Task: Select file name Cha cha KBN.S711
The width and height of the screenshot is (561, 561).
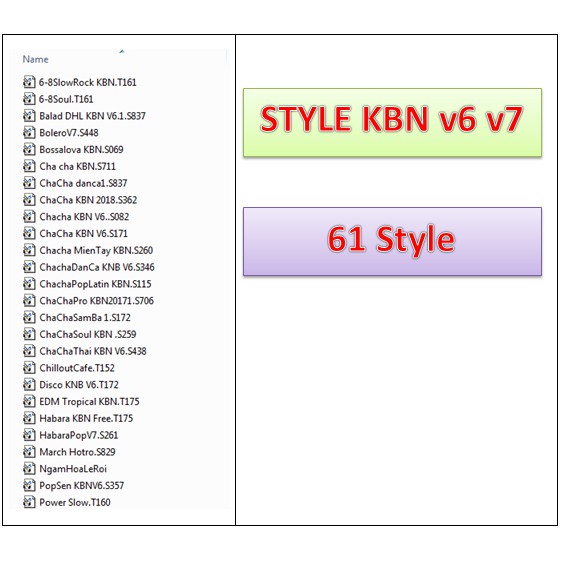Action: click(x=77, y=166)
